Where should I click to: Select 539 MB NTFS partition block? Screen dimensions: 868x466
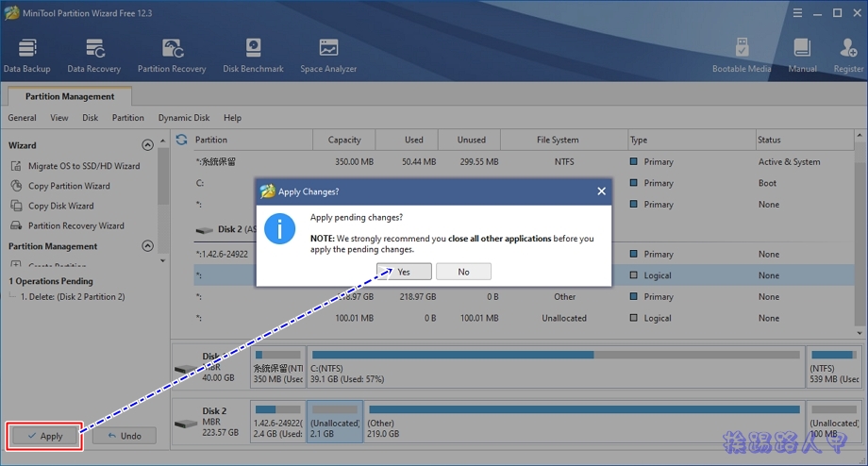834,368
